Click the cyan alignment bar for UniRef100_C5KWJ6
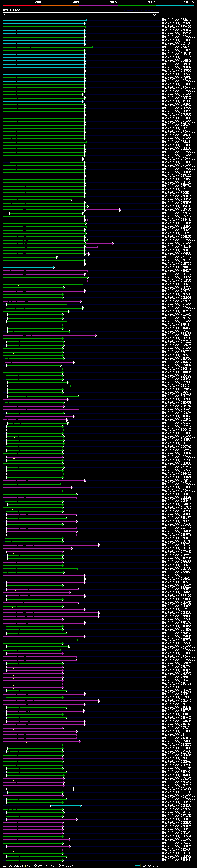The image size is (197, 868). coord(29,267)
